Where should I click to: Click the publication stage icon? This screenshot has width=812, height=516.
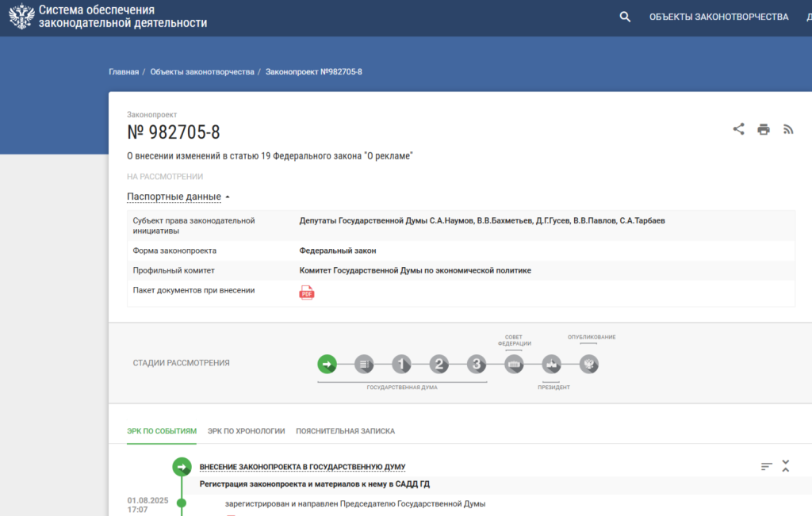[589, 365]
